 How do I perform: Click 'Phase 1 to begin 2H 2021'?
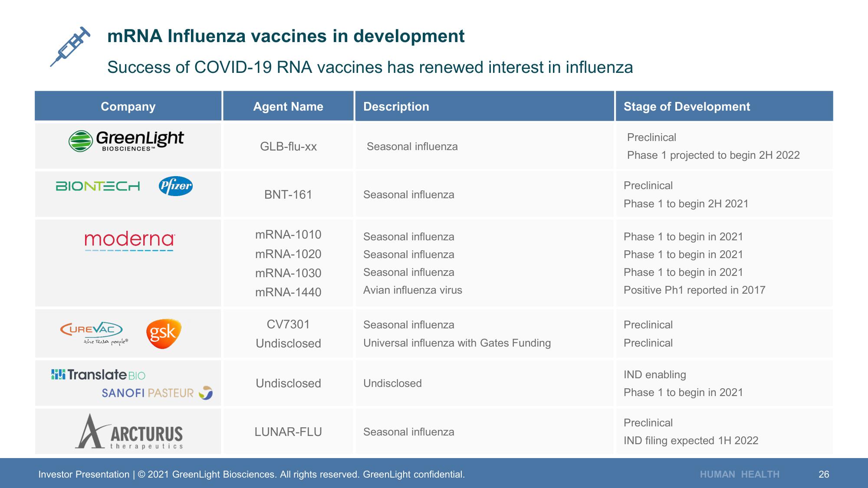pos(686,204)
